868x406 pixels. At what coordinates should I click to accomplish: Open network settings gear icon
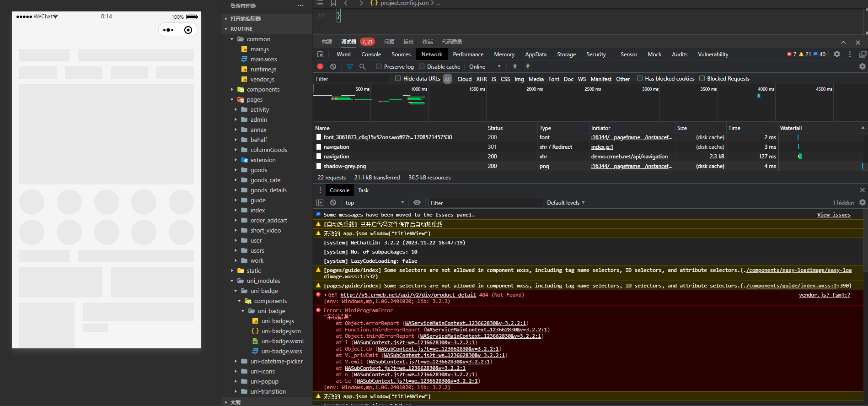(x=863, y=66)
